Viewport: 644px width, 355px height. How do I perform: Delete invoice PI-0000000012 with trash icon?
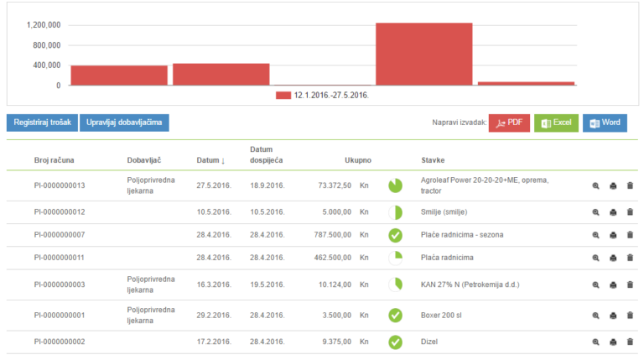(x=630, y=212)
